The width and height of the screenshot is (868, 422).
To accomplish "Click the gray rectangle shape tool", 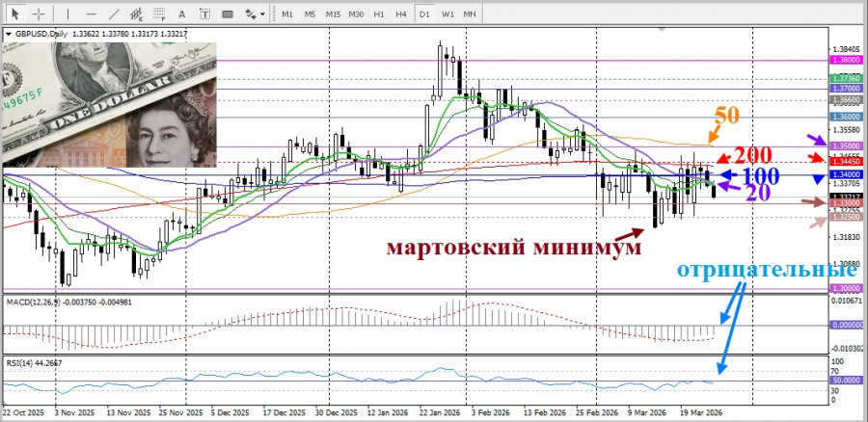I will pyautogui.click(x=228, y=13).
